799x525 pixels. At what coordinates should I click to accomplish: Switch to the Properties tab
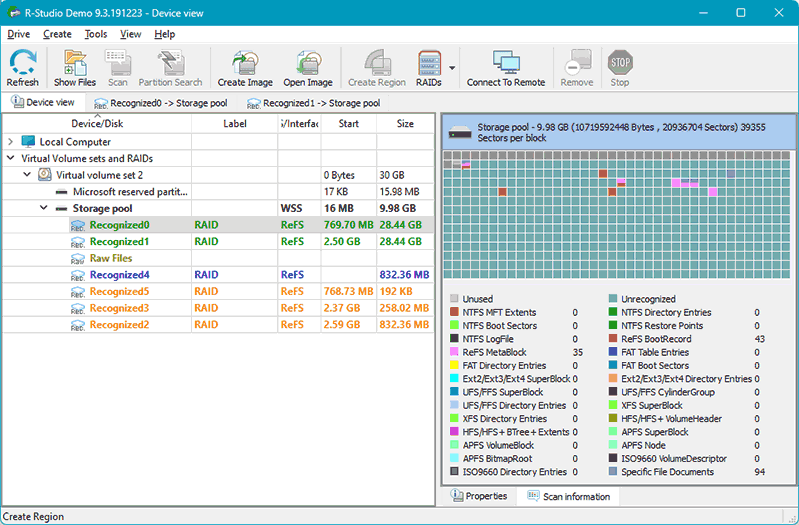(x=479, y=496)
